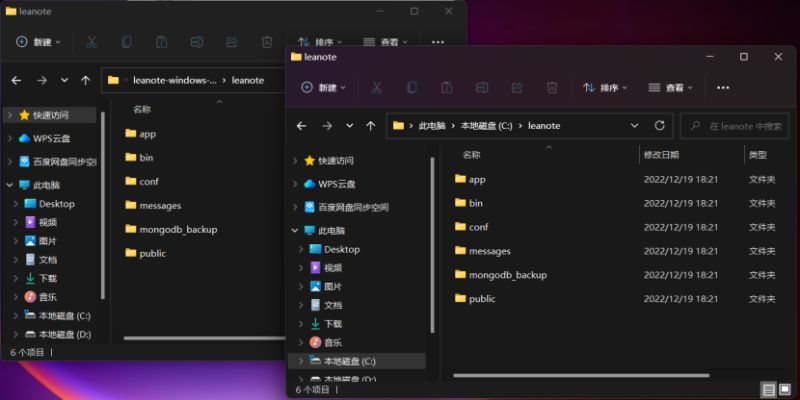The width and height of the screenshot is (800, 400).
Task: Open 排序 sort menu in back window
Action: click(x=320, y=42)
